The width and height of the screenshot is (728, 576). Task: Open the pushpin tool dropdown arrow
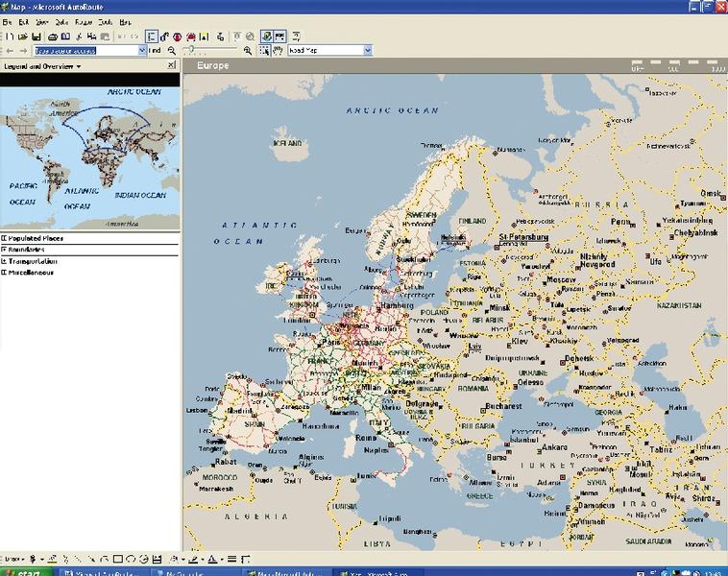tap(42, 560)
